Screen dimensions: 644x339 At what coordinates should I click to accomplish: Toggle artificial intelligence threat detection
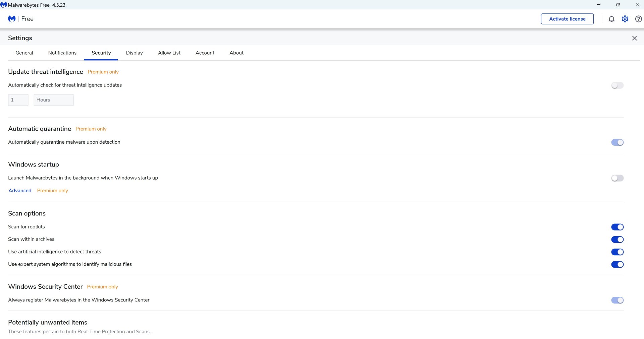click(x=617, y=252)
